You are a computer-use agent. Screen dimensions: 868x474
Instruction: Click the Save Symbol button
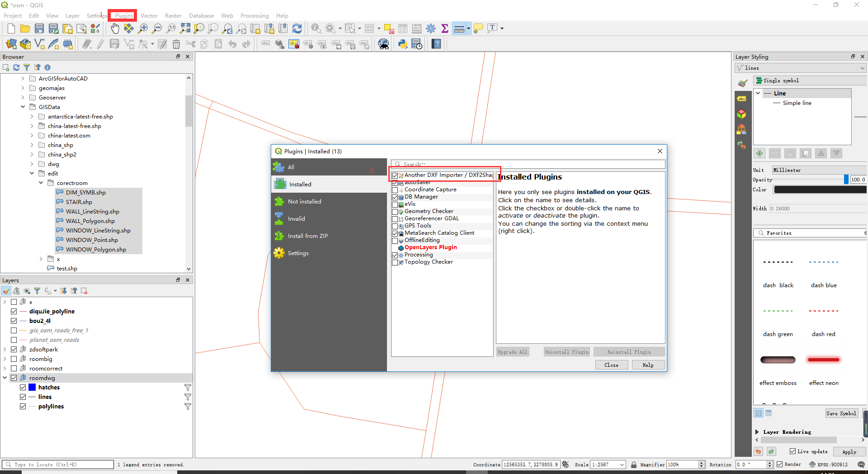(841, 413)
